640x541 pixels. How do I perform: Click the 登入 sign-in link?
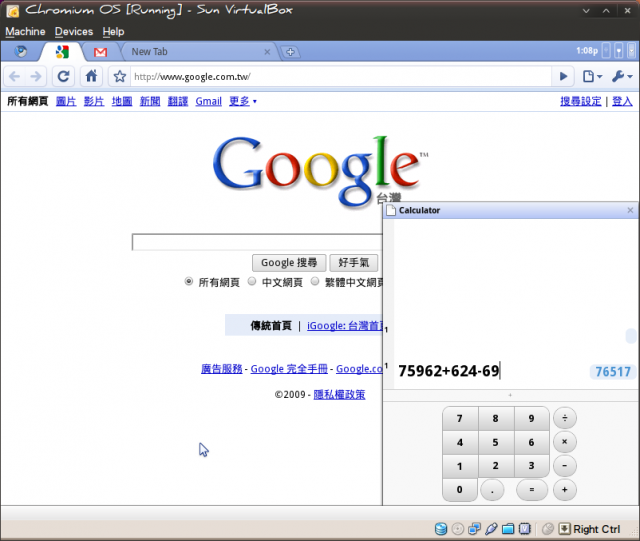pos(622,101)
